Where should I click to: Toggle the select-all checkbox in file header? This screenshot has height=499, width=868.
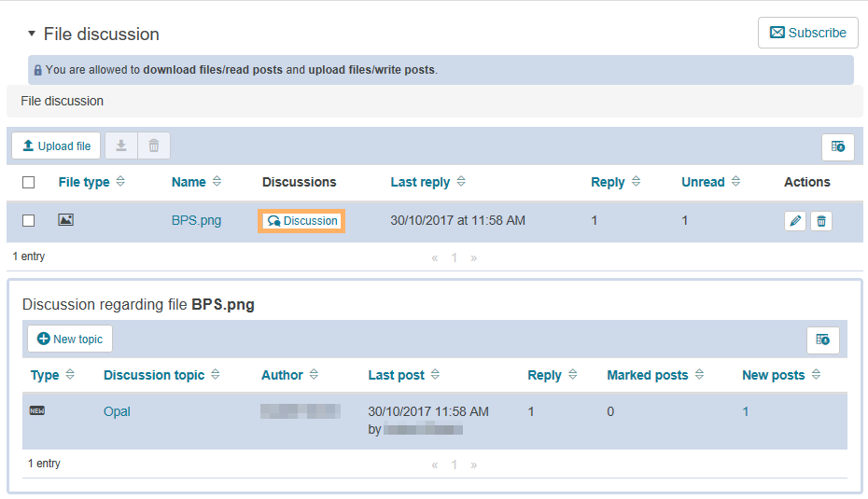[x=29, y=183]
